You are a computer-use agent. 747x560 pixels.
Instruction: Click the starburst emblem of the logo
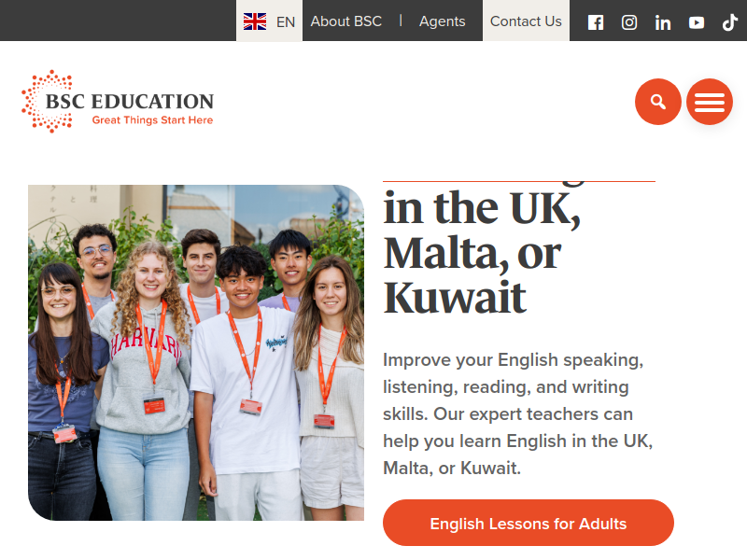(48, 101)
